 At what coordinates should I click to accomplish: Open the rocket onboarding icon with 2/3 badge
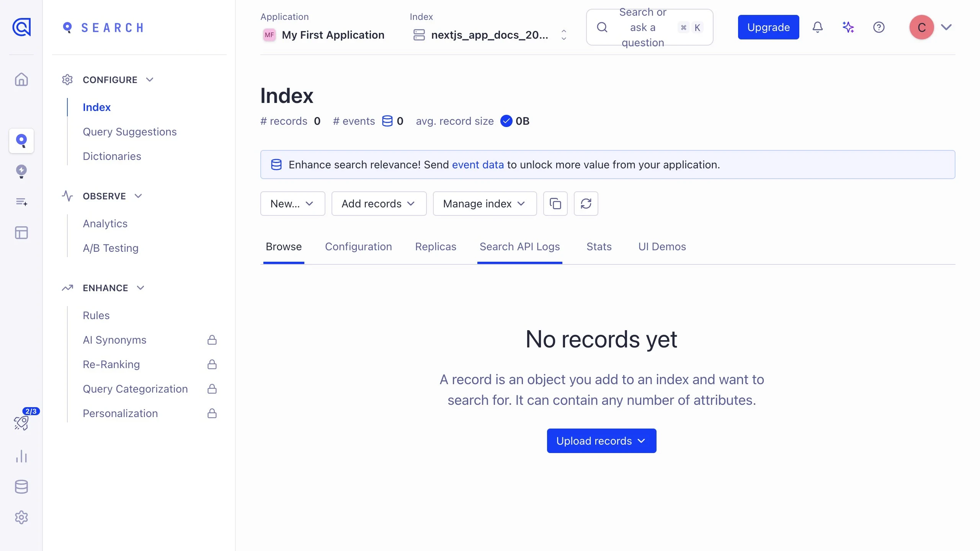[21, 422]
